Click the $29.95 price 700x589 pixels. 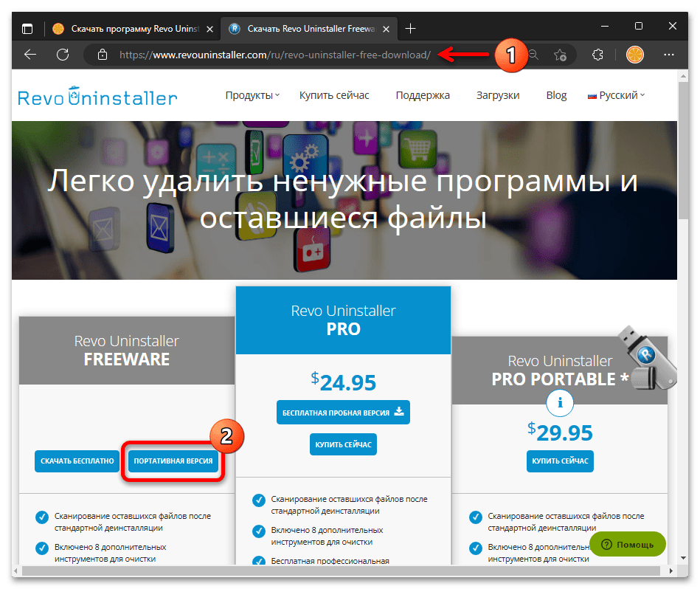click(x=560, y=433)
